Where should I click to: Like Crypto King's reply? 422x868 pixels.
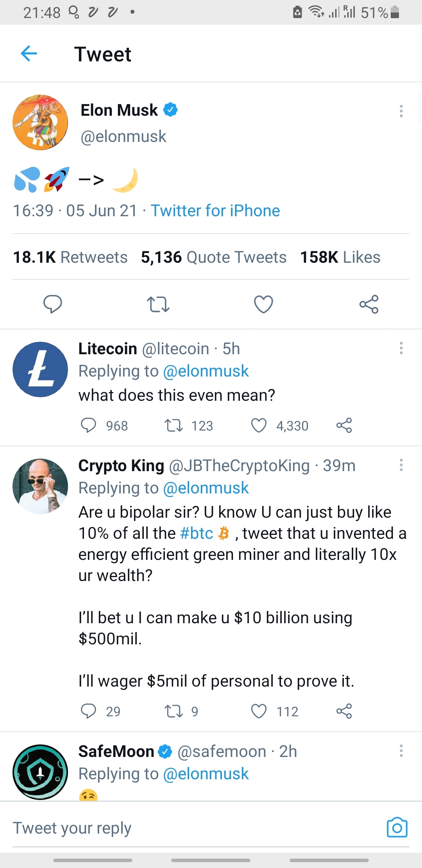click(259, 711)
